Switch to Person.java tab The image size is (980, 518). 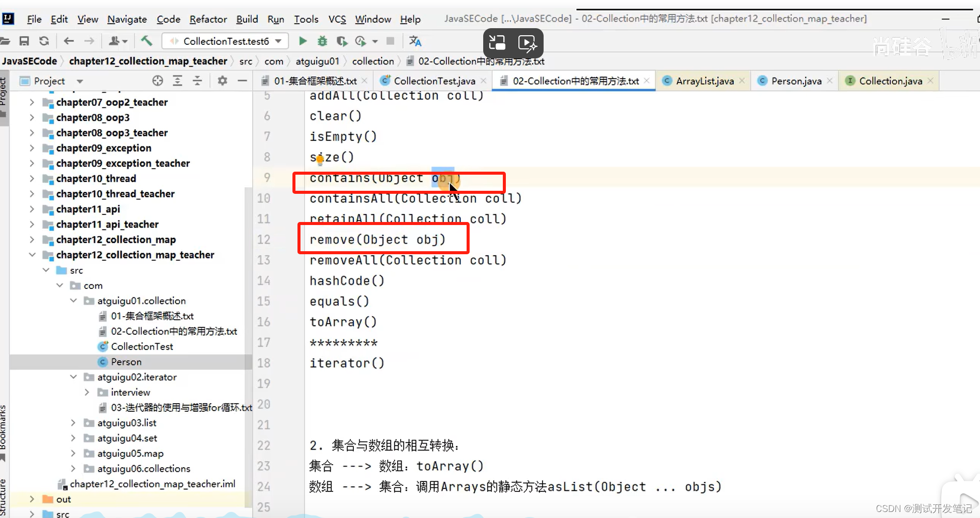(x=796, y=81)
